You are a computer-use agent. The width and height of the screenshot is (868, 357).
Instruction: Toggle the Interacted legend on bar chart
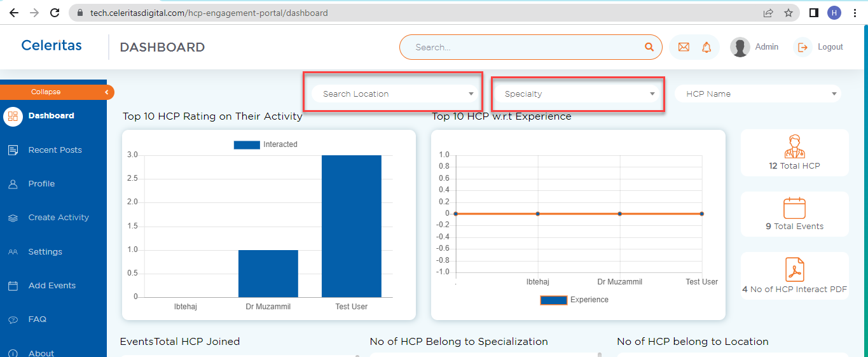pyautogui.click(x=266, y=144)
